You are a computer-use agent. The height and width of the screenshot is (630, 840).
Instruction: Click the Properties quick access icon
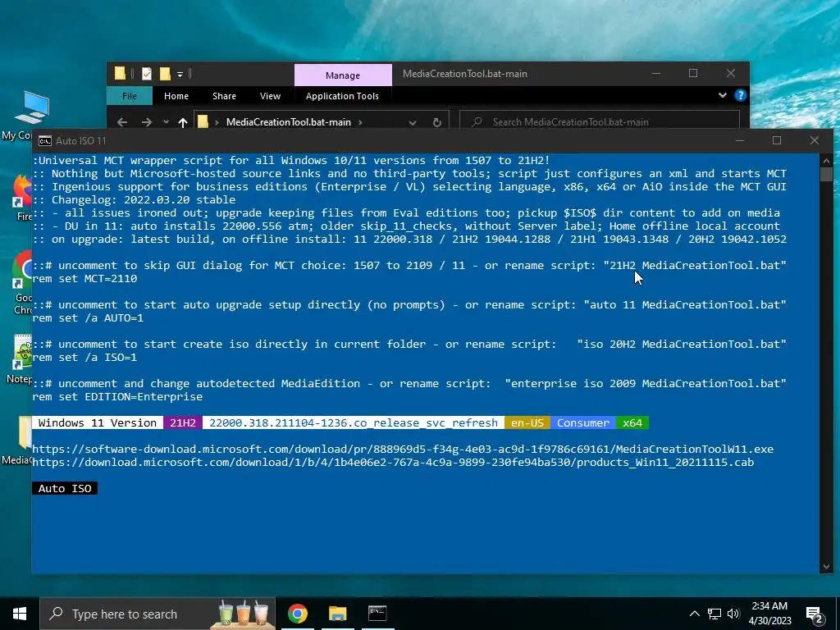(146, 74)
